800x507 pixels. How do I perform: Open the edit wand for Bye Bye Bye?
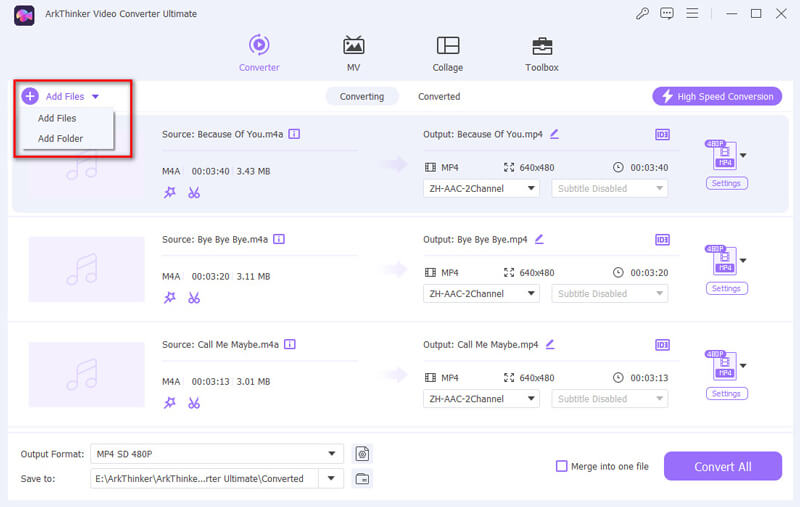point(169,297)
